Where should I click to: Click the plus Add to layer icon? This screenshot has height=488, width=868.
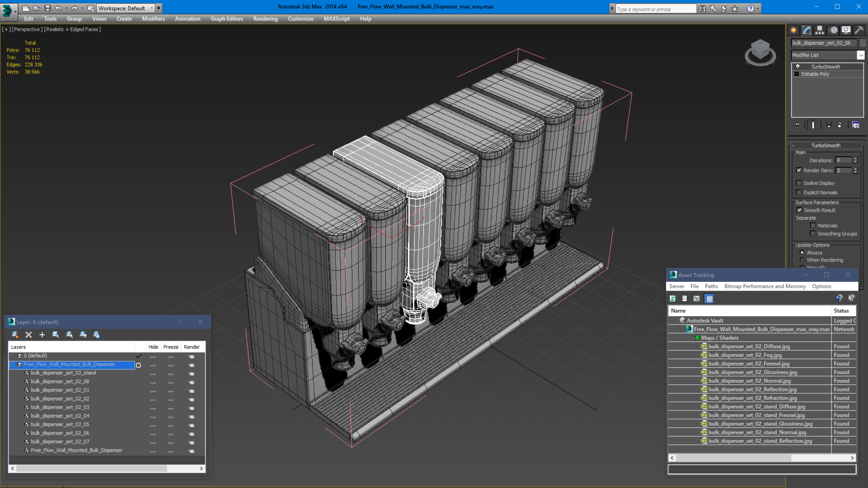click(42, 335)
